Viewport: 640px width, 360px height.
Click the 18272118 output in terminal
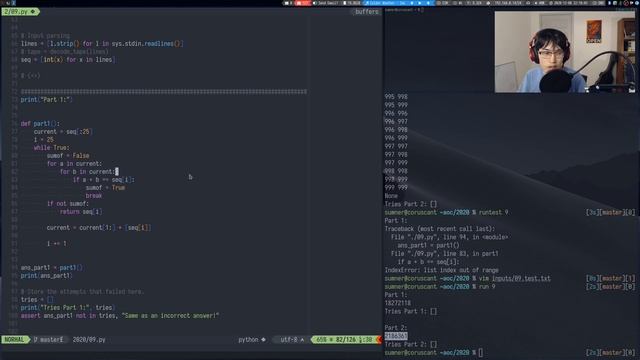pyautogui.click(x=398, y=303)
